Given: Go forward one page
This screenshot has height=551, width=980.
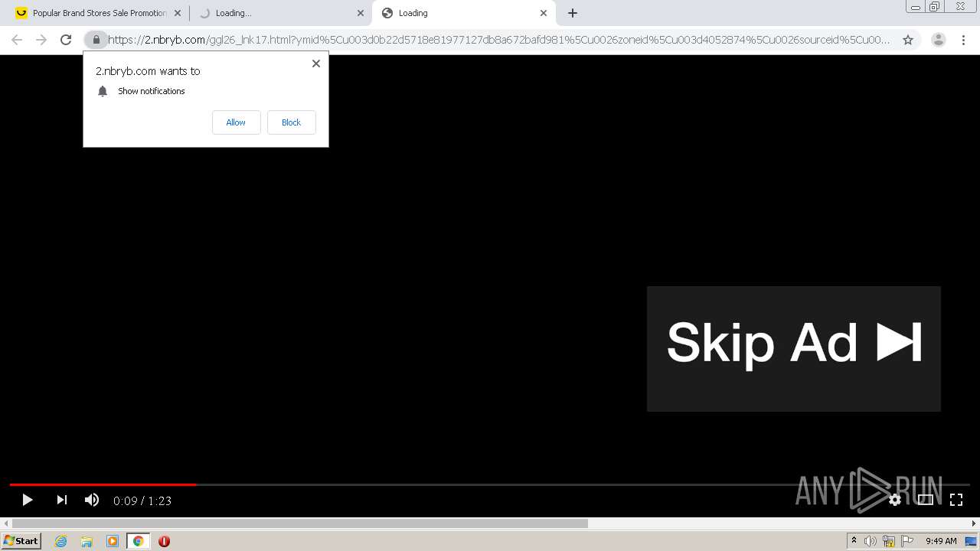Looking at the screenshot, I should click(41, 40).
